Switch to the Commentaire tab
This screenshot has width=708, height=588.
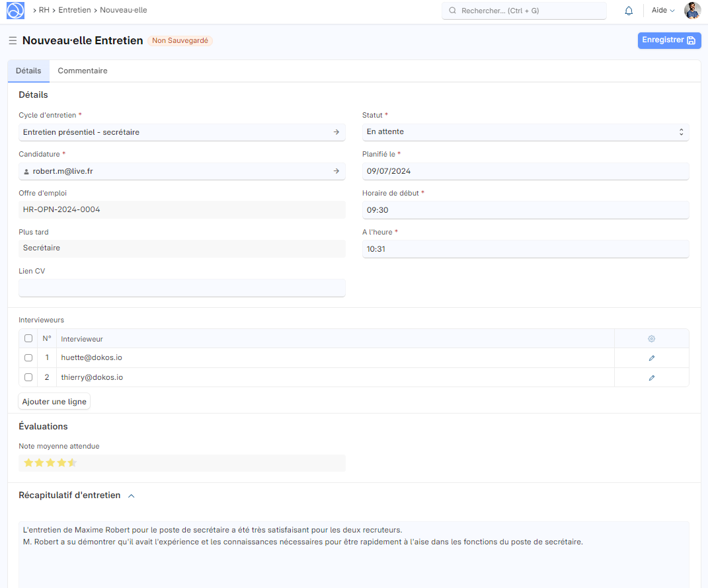coord(83,71)
